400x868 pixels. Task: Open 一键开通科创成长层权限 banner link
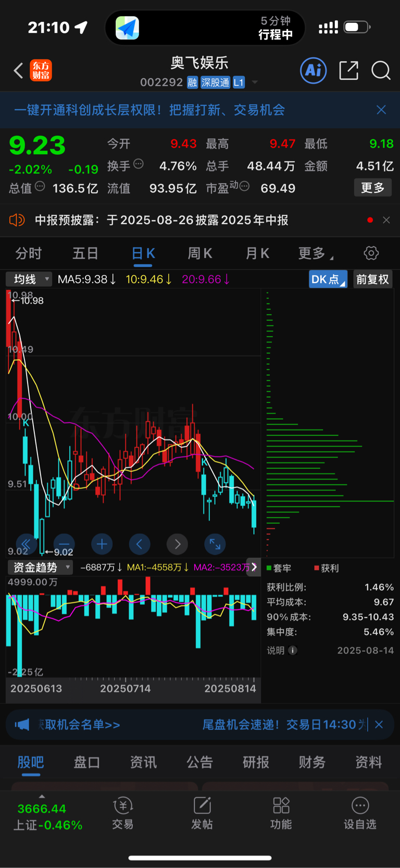[149, 109]
